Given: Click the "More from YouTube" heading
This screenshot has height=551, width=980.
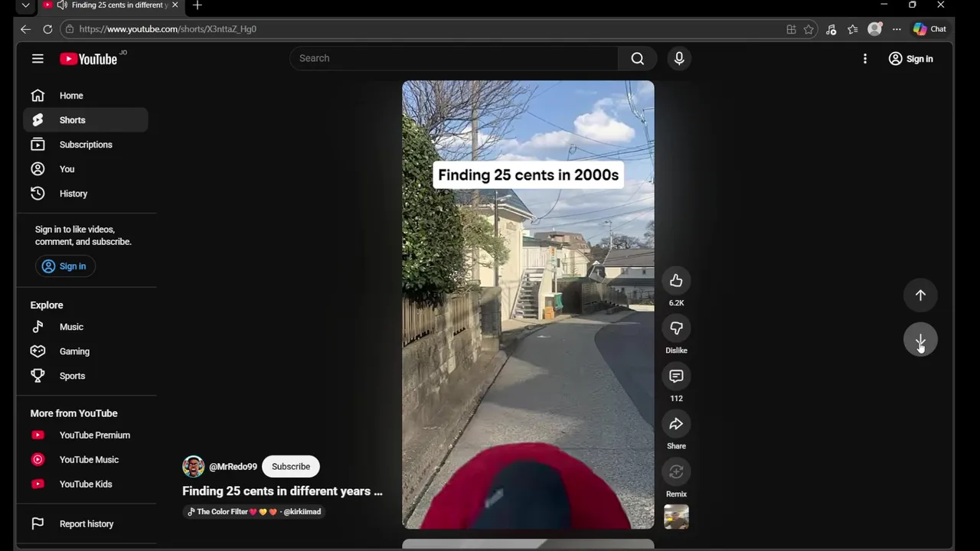Looking at the screenshot, I should (x=73, y=413).
